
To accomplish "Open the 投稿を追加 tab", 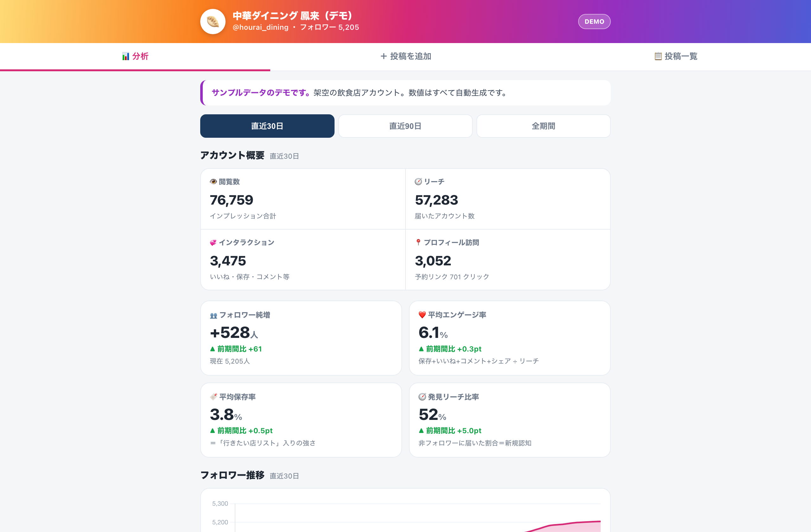I will [405, 56].
